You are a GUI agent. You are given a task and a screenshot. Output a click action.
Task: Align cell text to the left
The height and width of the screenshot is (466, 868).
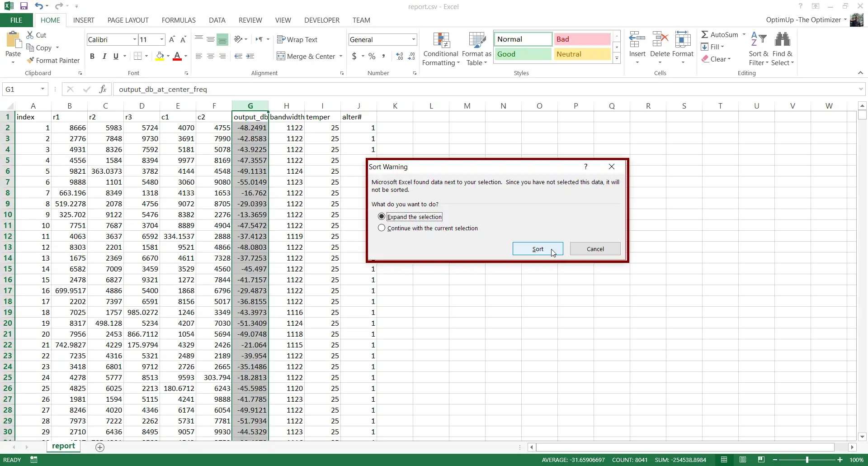click(199, 56)
